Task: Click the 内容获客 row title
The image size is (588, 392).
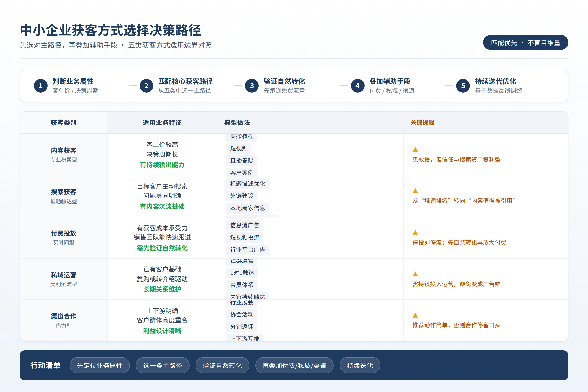Action: pos(63,150)
